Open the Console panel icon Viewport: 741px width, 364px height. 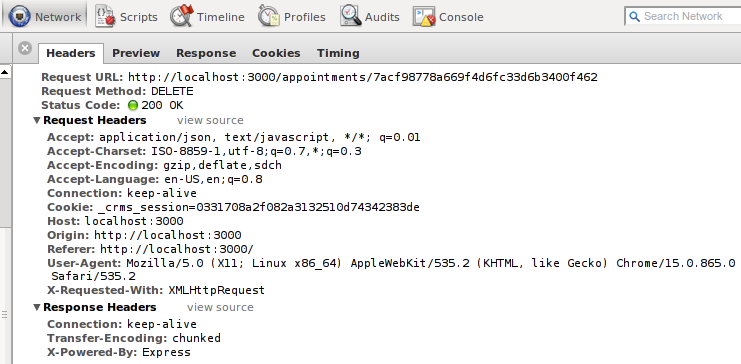(424, 17)
